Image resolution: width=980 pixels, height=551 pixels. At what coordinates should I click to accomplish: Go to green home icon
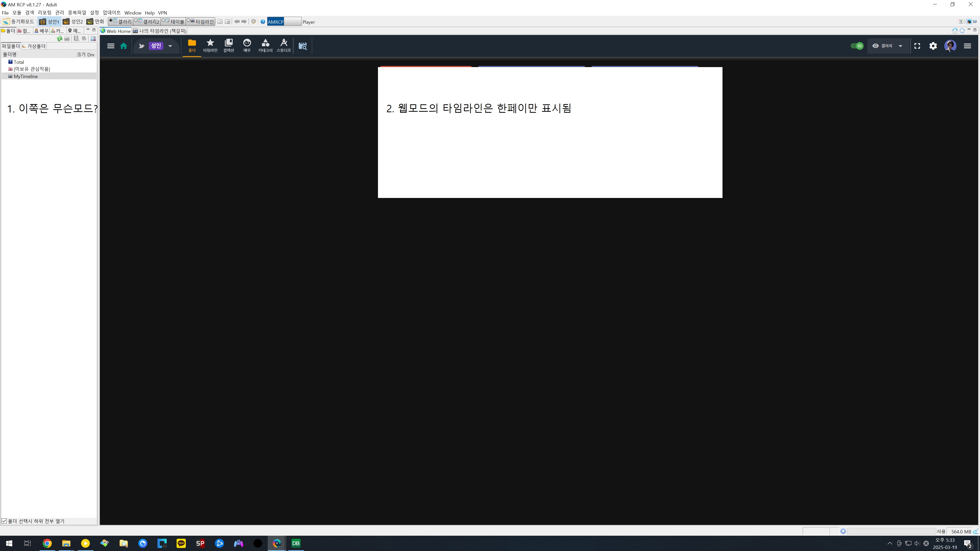(124, 46)
